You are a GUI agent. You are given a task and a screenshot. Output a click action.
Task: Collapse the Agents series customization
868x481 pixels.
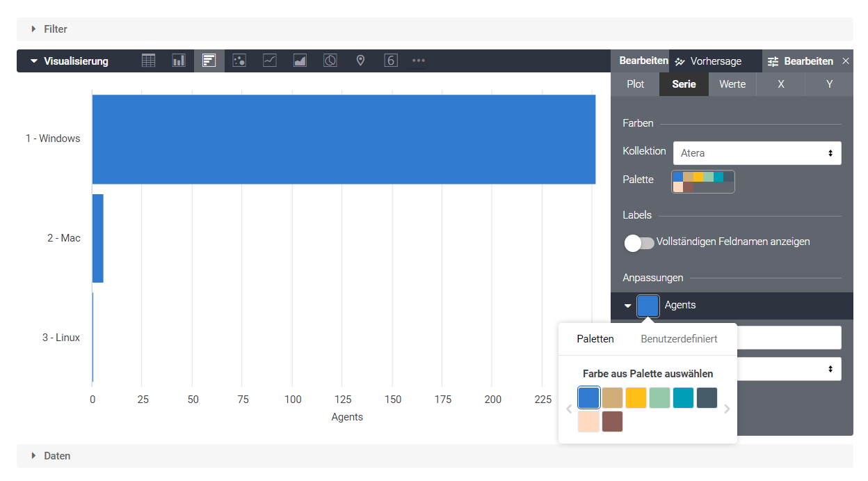click(x=628, y=306)
